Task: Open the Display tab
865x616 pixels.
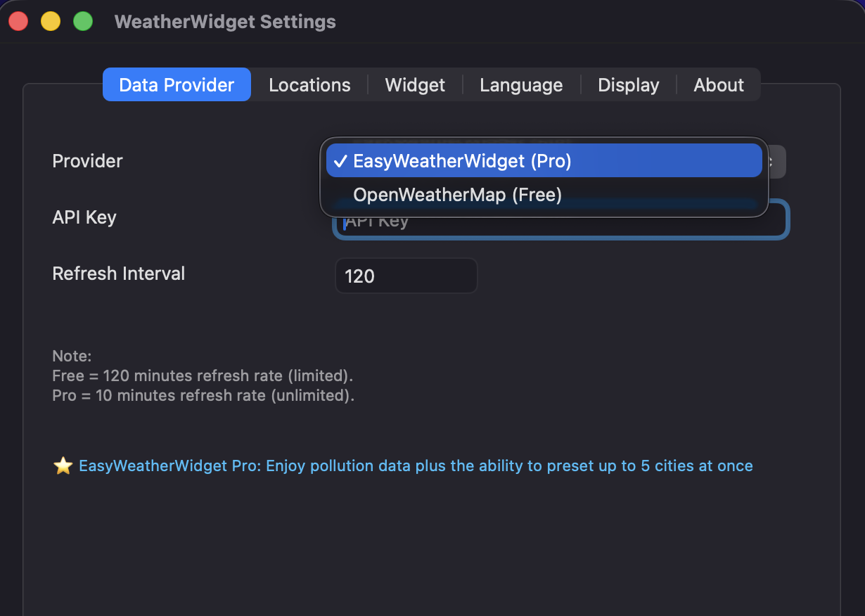Action: tap(629, 85)
